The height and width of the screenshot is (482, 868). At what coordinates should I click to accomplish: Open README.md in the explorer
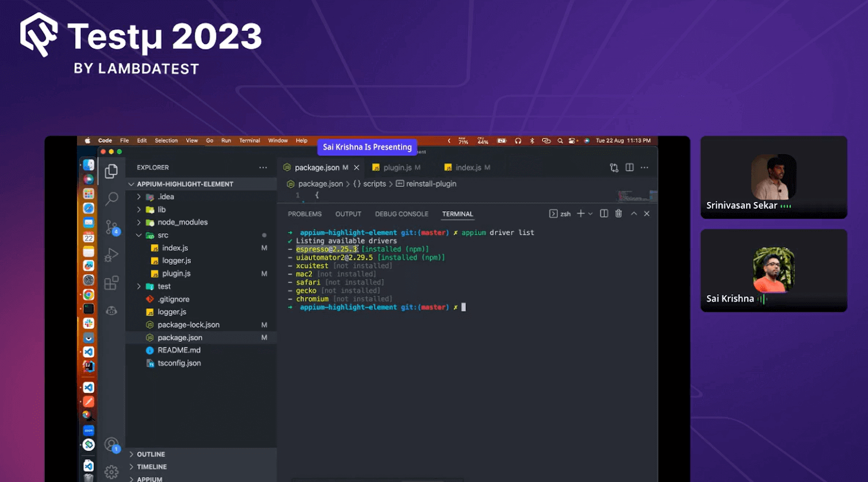179,351
